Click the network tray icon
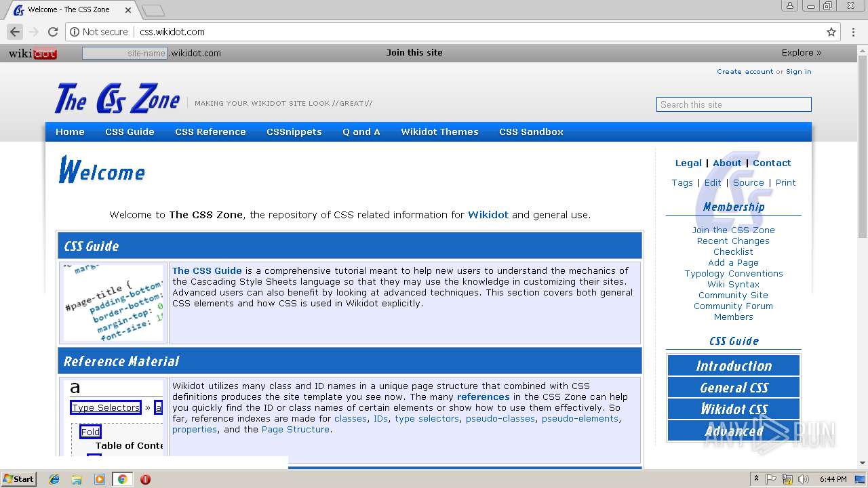 tap(787, 479)
